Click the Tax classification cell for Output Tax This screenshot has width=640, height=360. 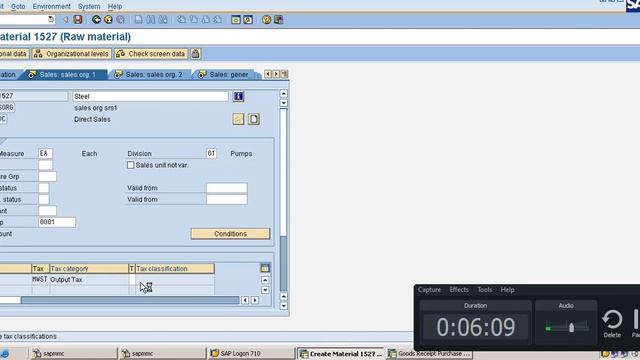tap(175, 280)
